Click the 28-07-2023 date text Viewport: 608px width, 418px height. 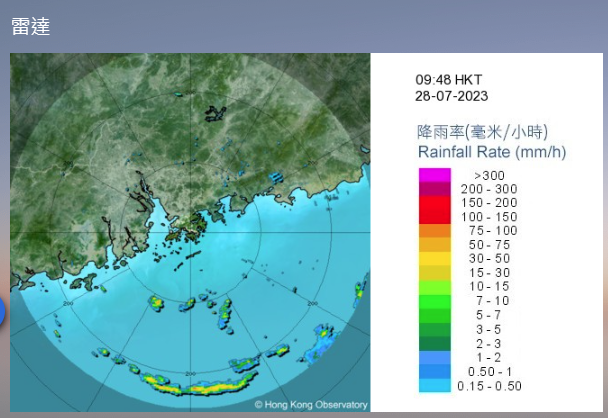[452, 97]
